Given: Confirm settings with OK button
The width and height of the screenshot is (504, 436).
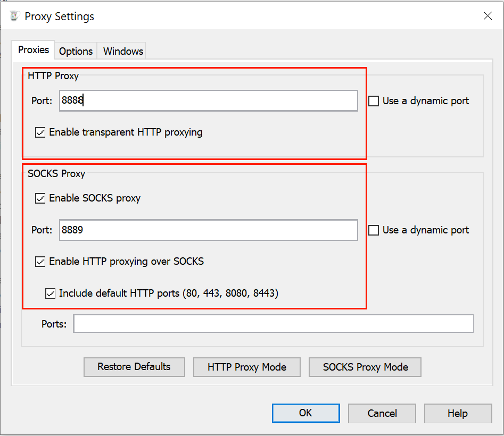Looking at the screenshot, I should pos(305,413).
